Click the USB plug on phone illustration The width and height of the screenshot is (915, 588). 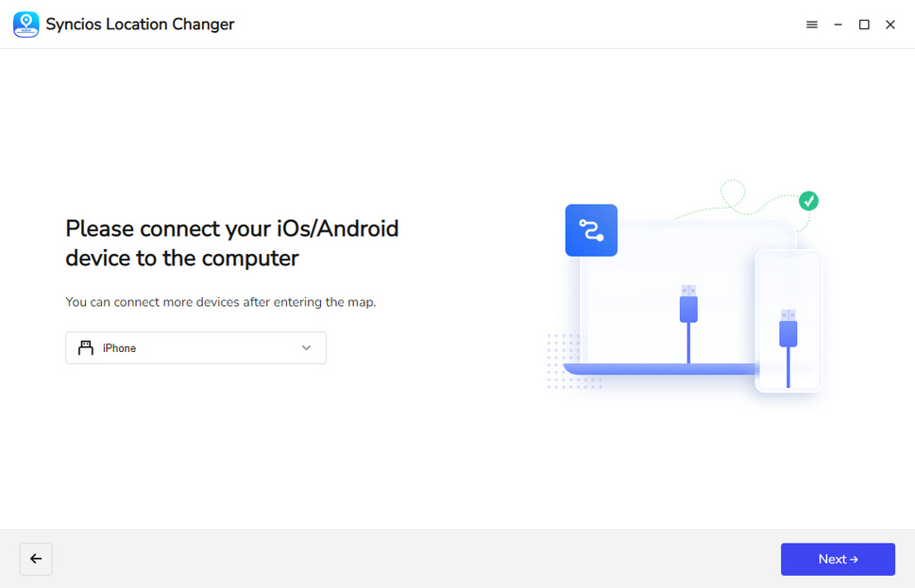pyautogui.click(x=788, y=328)
